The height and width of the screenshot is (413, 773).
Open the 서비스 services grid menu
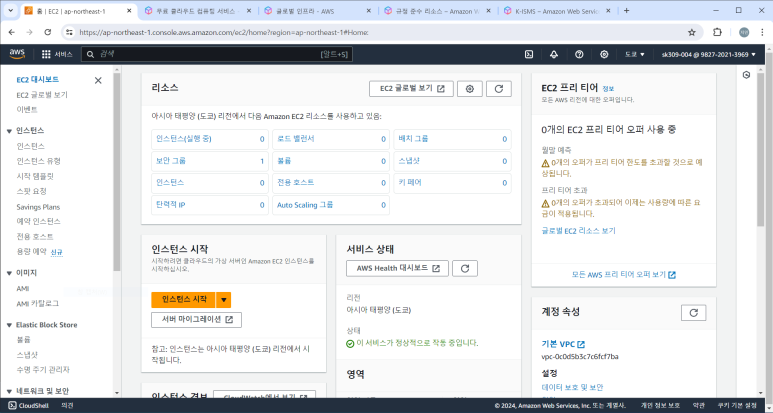[57, 54]
